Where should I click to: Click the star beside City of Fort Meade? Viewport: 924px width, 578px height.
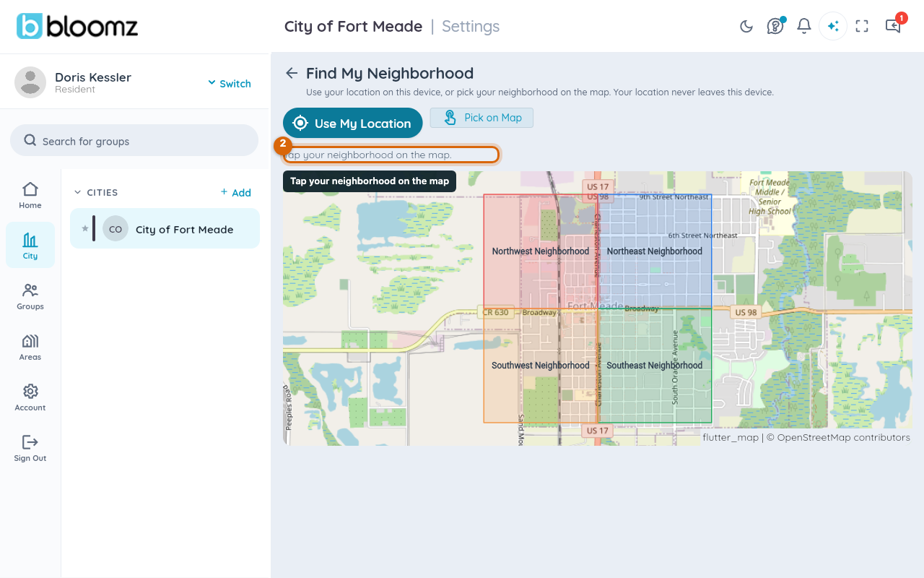(x=84, y=228)
